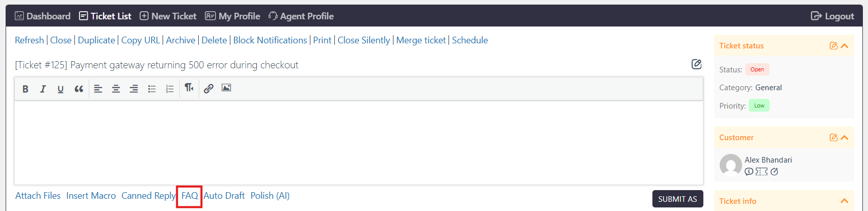Apply italic formatting in editor
Image resolution: width=868 pixels, height=211 pixels.
click(43, 89)
